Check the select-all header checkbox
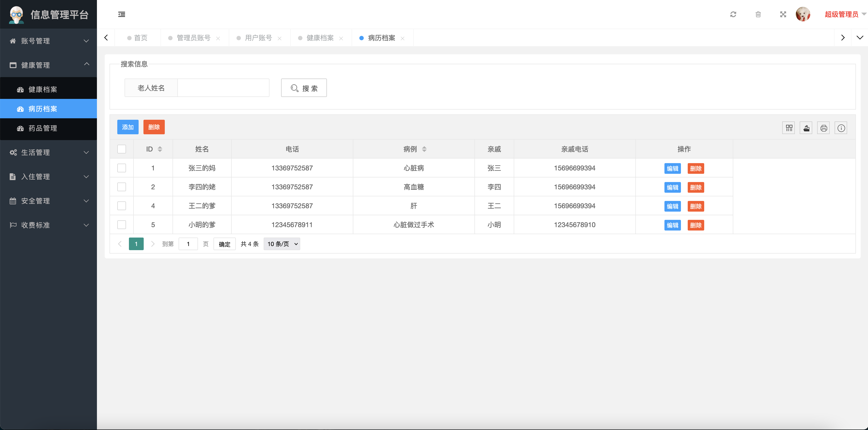 [122, 149]
